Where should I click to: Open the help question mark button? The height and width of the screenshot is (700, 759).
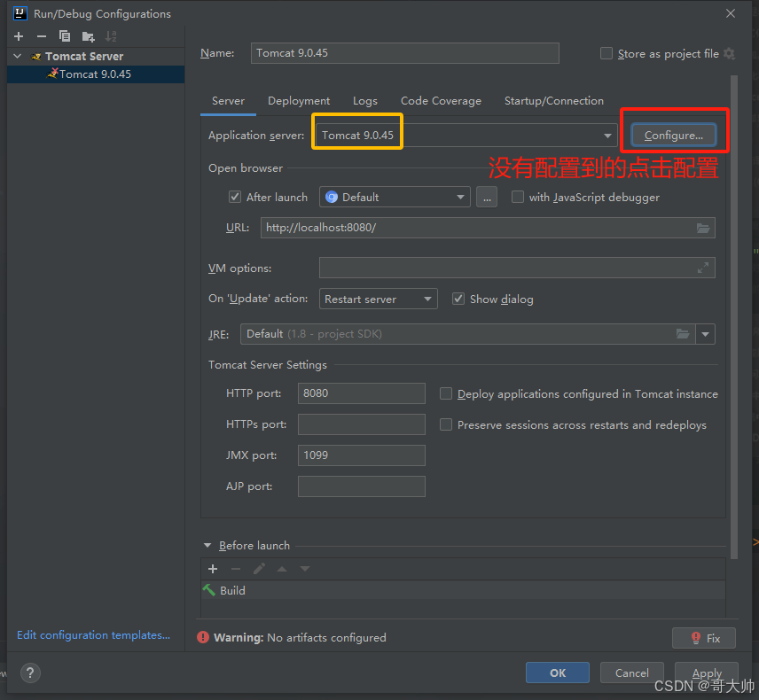[30, 673]
